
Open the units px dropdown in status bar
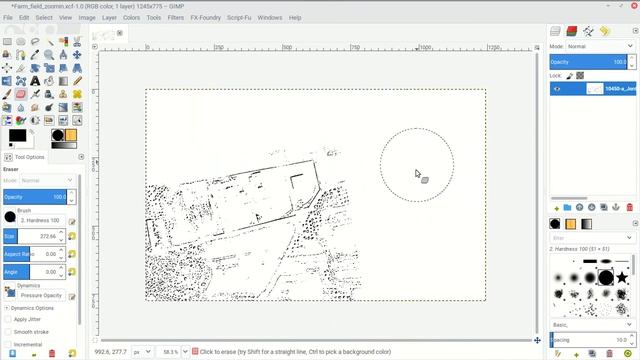[x=142, y=351]
